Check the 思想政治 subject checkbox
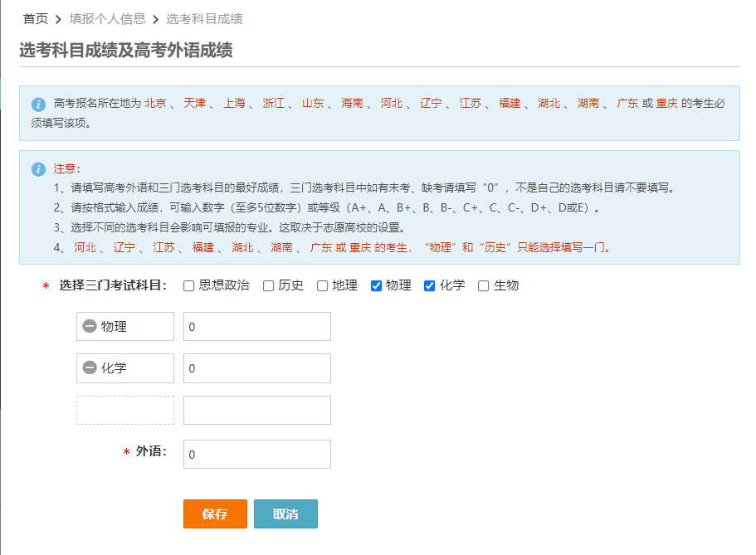This screenshot has height=555, width=756. tap(188, 286)
